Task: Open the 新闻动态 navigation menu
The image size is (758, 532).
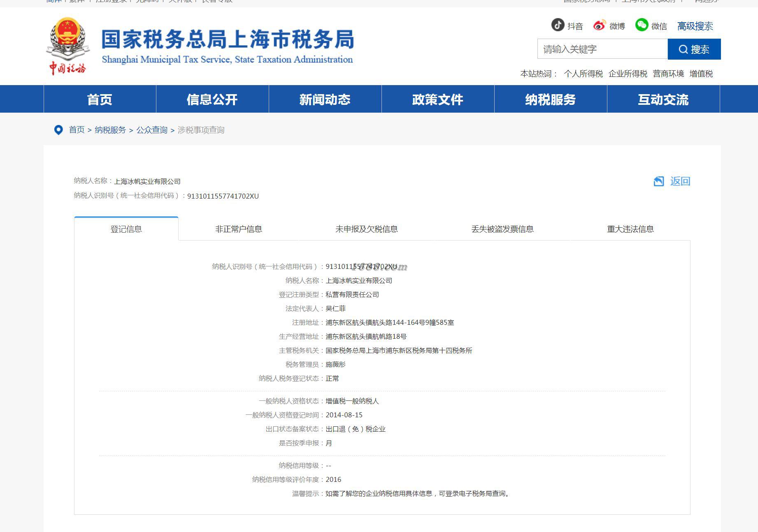Action: point(325,99)
